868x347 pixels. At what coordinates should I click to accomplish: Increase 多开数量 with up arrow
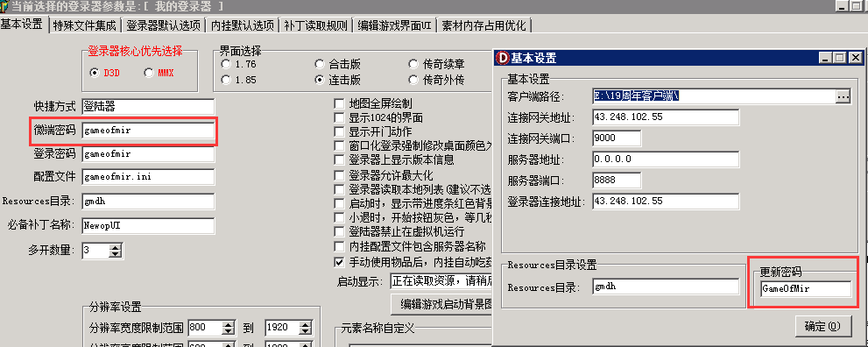(x=115, y=247)
